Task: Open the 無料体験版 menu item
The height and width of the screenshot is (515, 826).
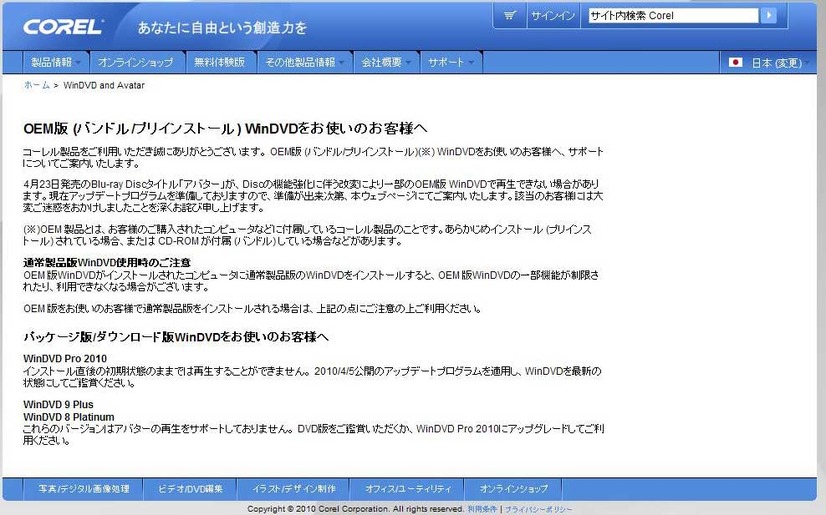Action: point(220,62)
